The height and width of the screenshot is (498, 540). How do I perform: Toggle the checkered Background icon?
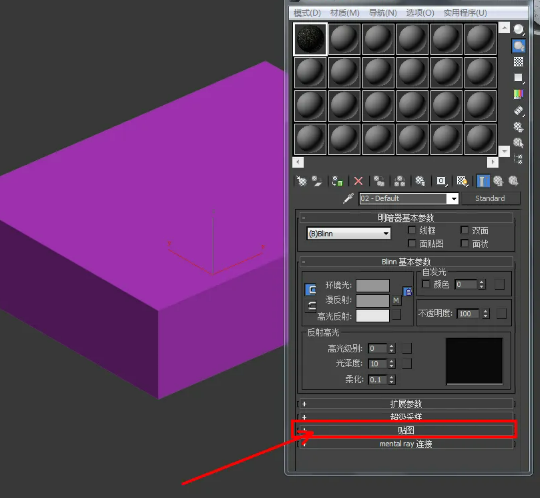519,62
